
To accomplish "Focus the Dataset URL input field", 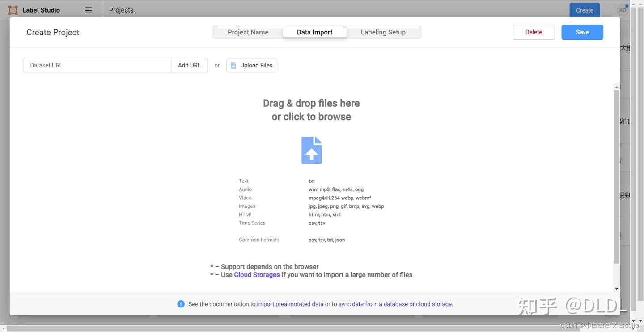I will 97,65.
